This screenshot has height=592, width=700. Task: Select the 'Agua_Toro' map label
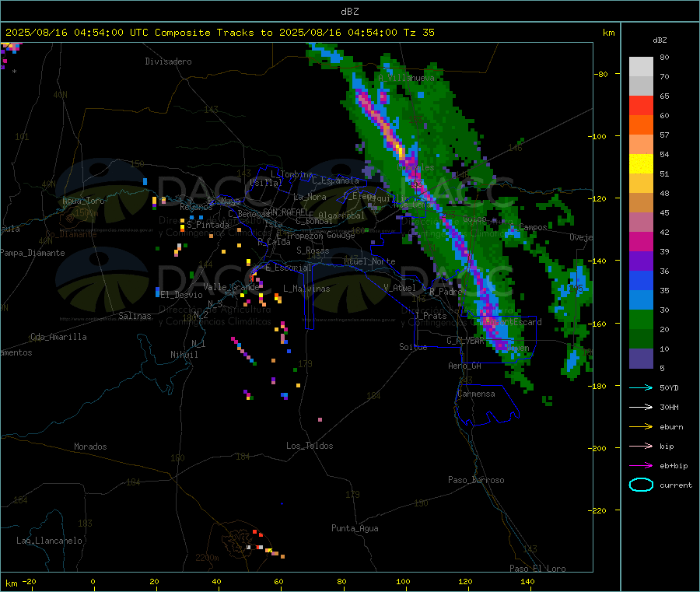tap(83, 201)
